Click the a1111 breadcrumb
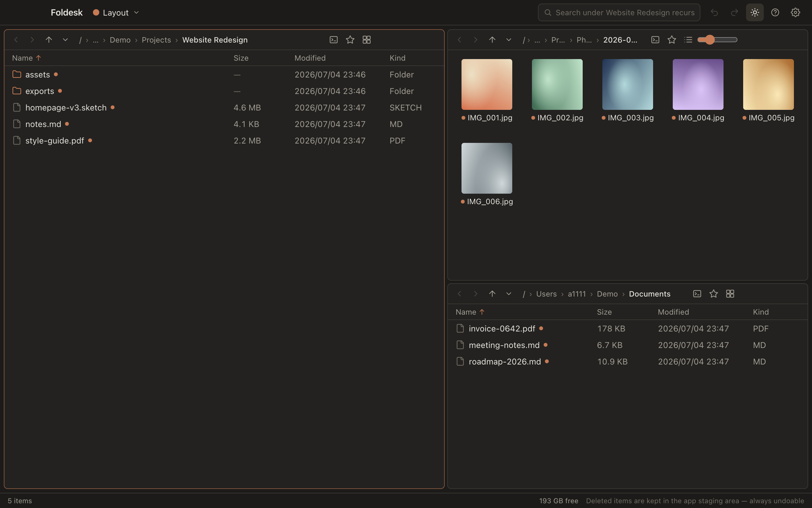812x508 pixels. pyautogui.click(x=577, y=294)
